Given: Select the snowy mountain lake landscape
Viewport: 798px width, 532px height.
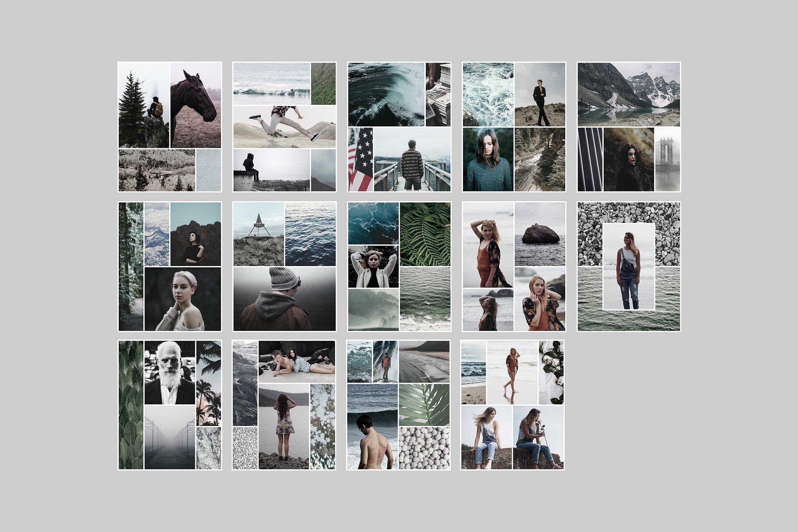Looking at the screenshot, I should pos(628,94).
